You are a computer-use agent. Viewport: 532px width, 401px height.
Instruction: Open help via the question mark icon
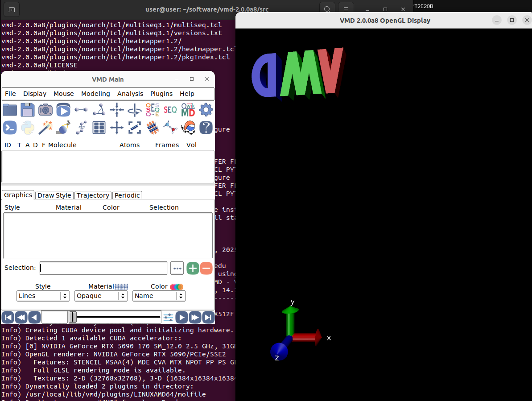(206, 128)
